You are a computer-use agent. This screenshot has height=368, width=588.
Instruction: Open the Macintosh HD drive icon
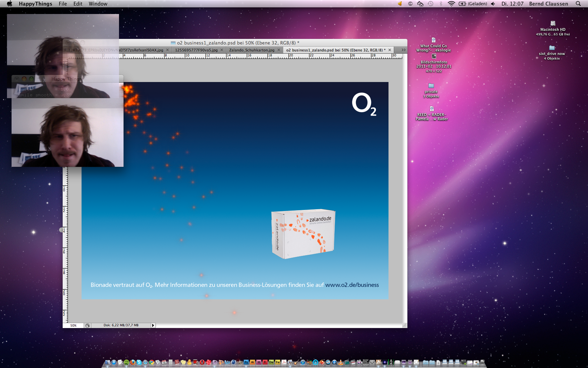click(553, 24)
